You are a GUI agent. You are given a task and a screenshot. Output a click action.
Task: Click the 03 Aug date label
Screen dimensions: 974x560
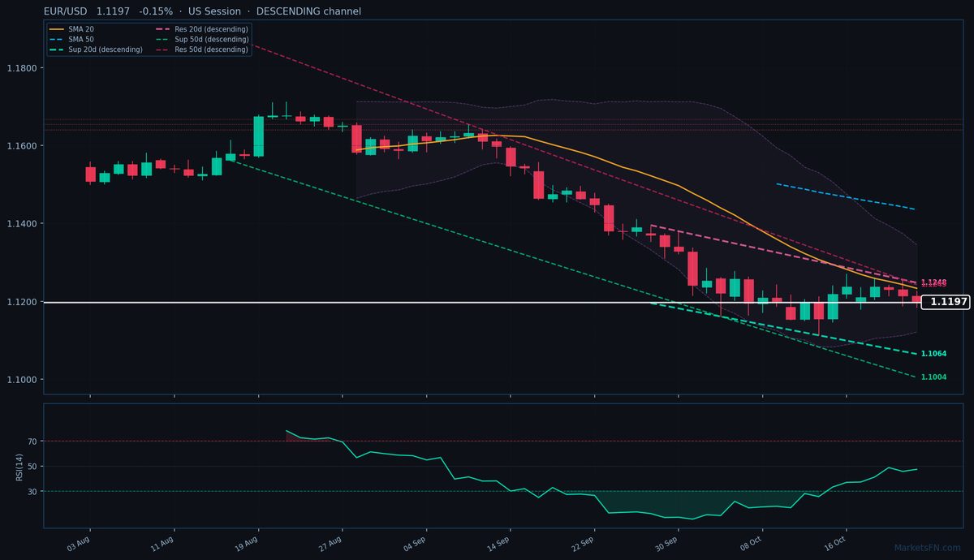pyautogui.click(x=78, y=544)
